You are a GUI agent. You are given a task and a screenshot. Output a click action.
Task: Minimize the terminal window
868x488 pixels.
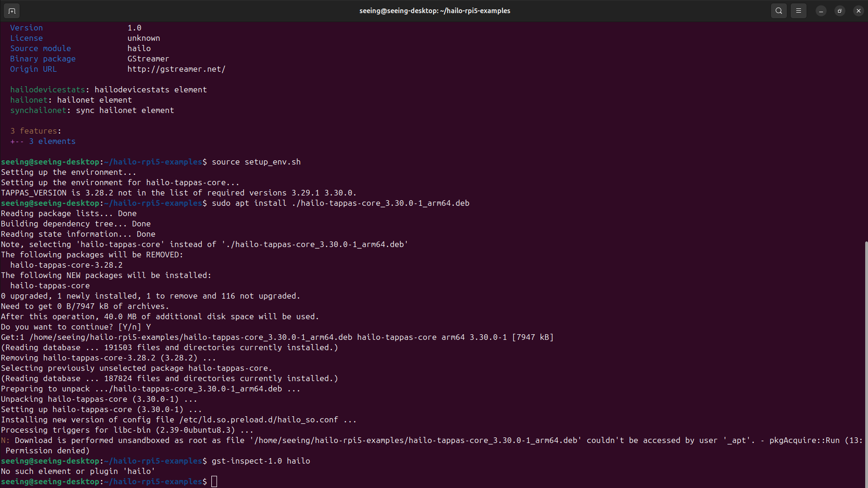(821, 11)
